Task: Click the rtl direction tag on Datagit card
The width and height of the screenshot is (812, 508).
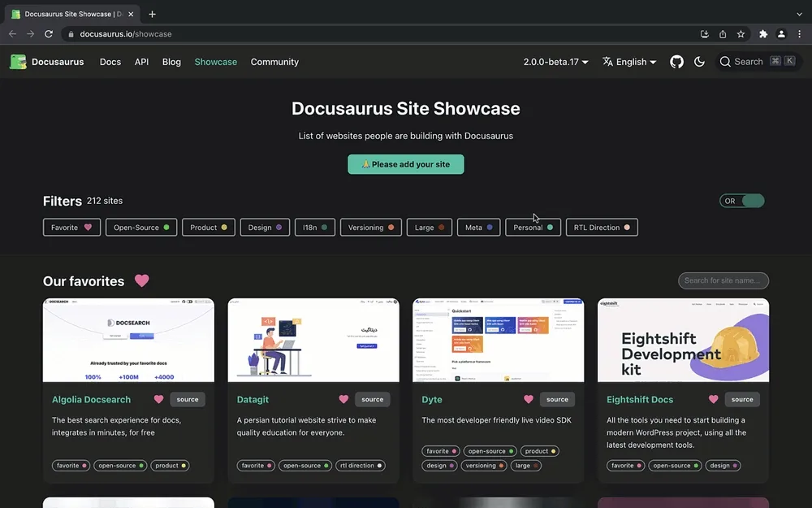Action: [361, 466]
